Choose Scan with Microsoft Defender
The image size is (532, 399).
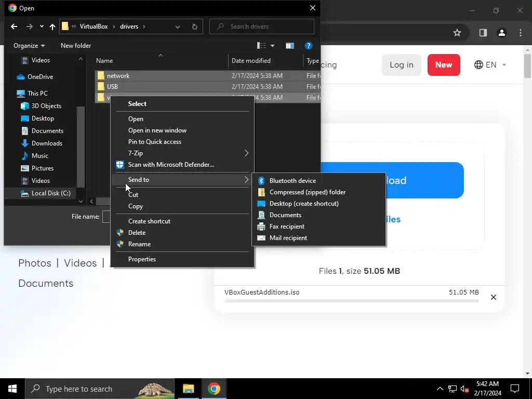[x=182, y=165]
